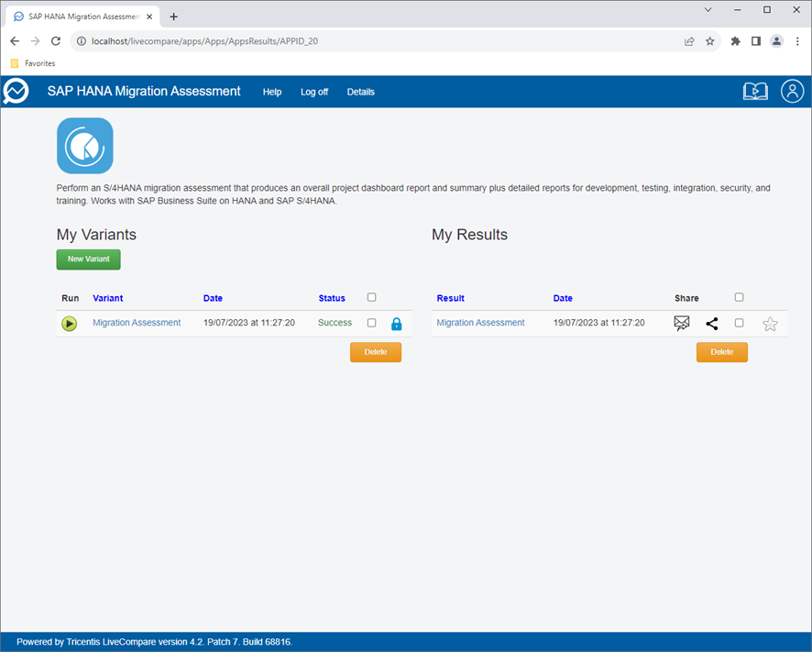Click Log off in the header
Image resolution: width=812 pixels, height=652 pixels.
(x=314, y=92)
